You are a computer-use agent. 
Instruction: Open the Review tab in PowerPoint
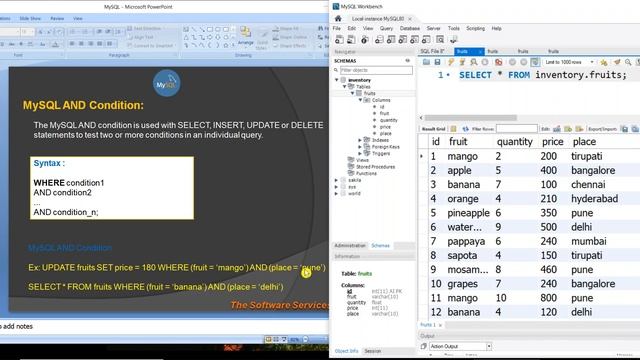click(57, 18)
